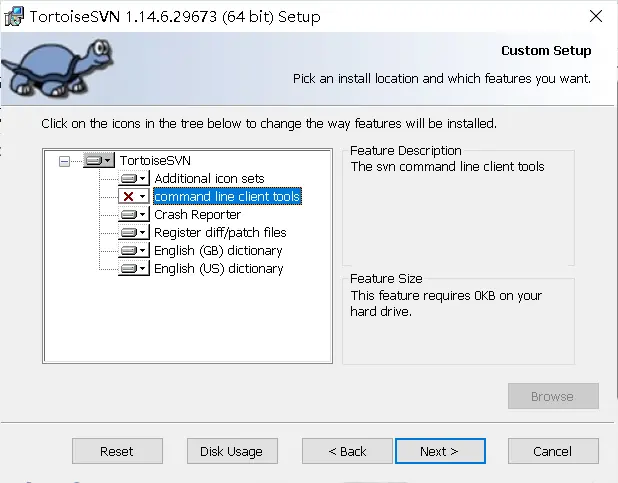Select command line client tools item
618x483 pixels.
click(227, 196)
